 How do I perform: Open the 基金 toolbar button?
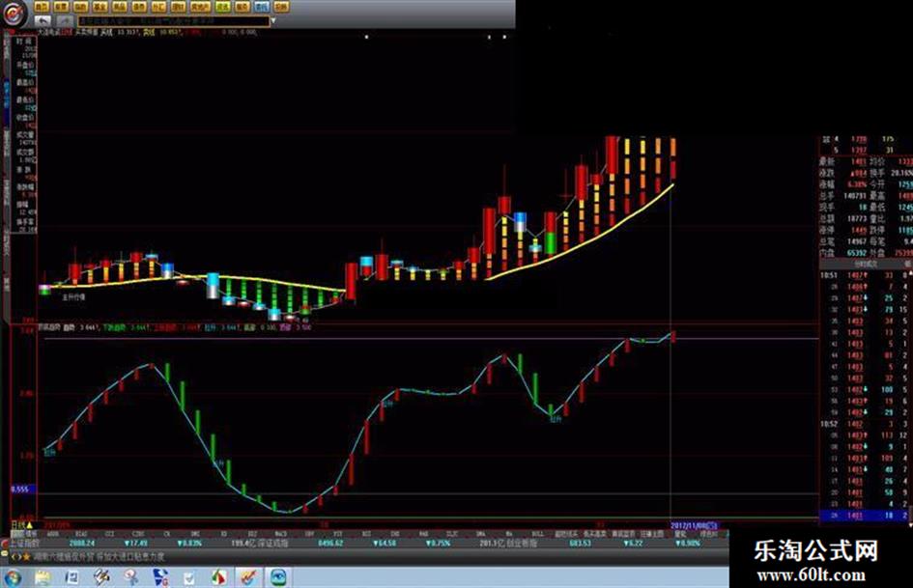(100, 7)
